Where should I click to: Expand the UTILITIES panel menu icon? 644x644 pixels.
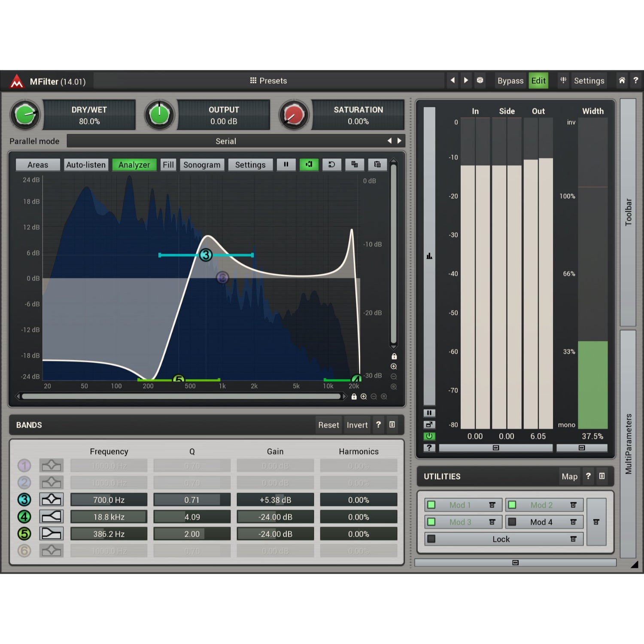[602, 476]
